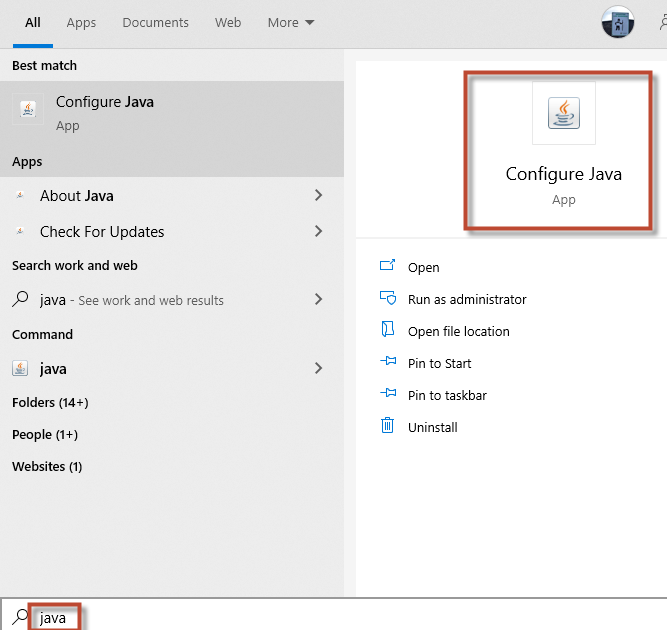
Task: Click the Java icon next to Check For Updates
Action: [x=20, y=231]
